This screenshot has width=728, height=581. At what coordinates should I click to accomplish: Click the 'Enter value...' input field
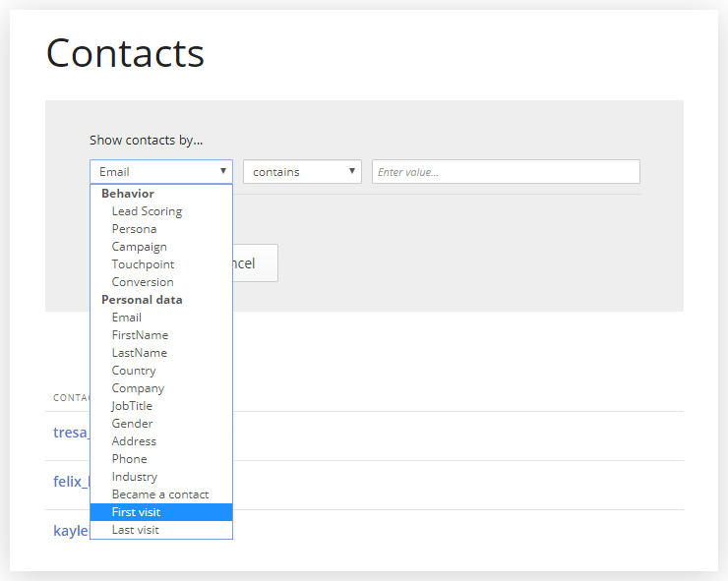pos(506,172)
